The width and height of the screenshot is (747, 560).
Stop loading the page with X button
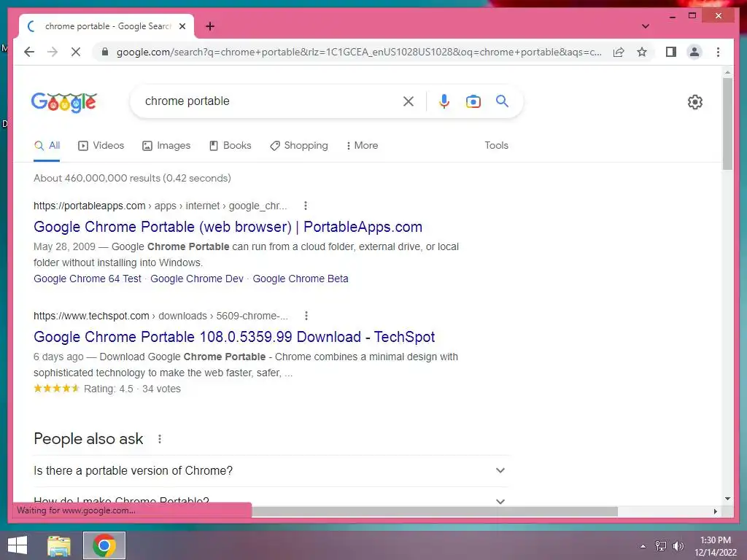click(76, 52)
